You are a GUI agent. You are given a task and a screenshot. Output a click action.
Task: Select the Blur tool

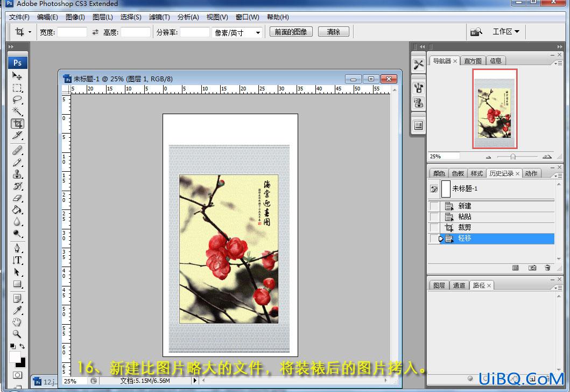[x=17, y=221]
